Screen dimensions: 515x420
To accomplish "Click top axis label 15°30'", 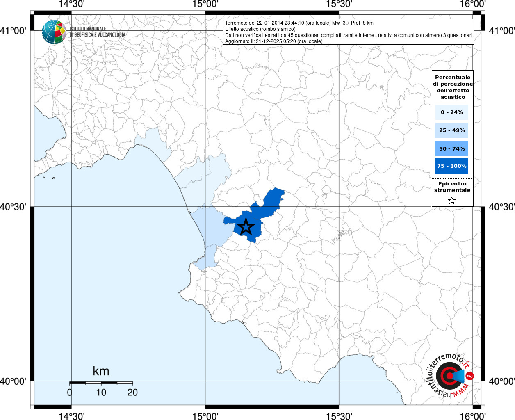I will point(339,4).
